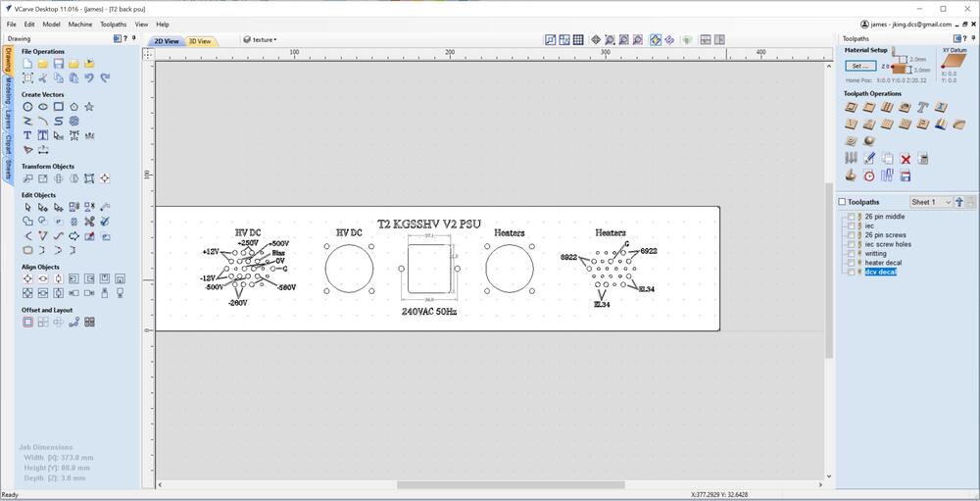Click the delete toolpath red X icon
The image size is (980, 501).
[x=906, y=158]
